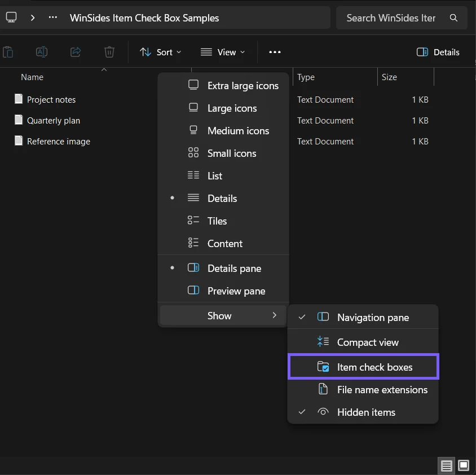Image resolution: width=476 pixels, height=475 pixels.
Task: Expand the breadcrumb chevron after the monitor icon
Action: point(33,18)
